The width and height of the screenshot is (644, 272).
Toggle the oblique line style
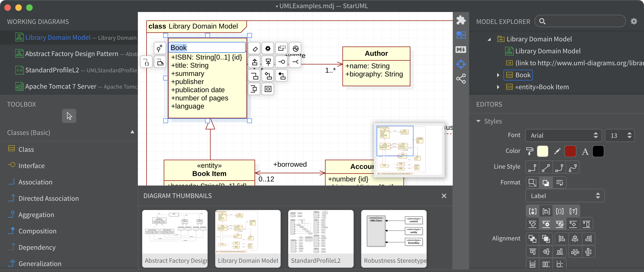pyautogui.click(x=546, y=167)
